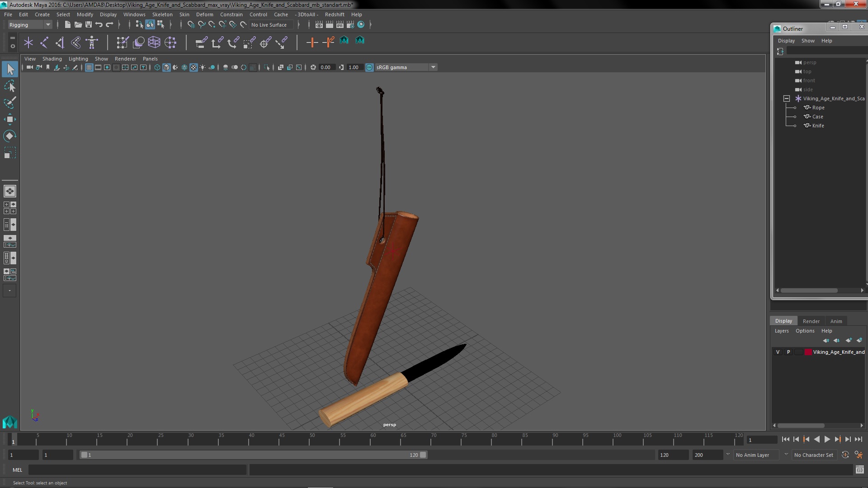Select the arrow Select tool in toolbox

click(10, 69)
